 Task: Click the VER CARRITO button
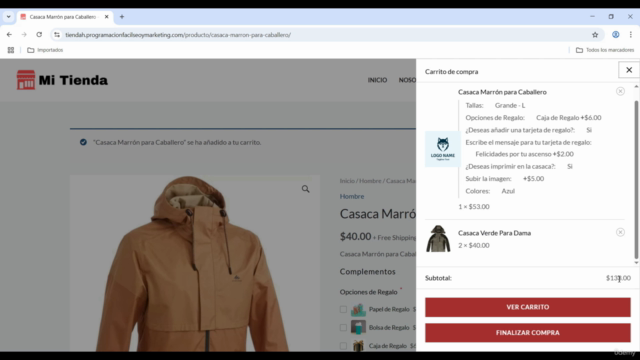coord(528,307)
